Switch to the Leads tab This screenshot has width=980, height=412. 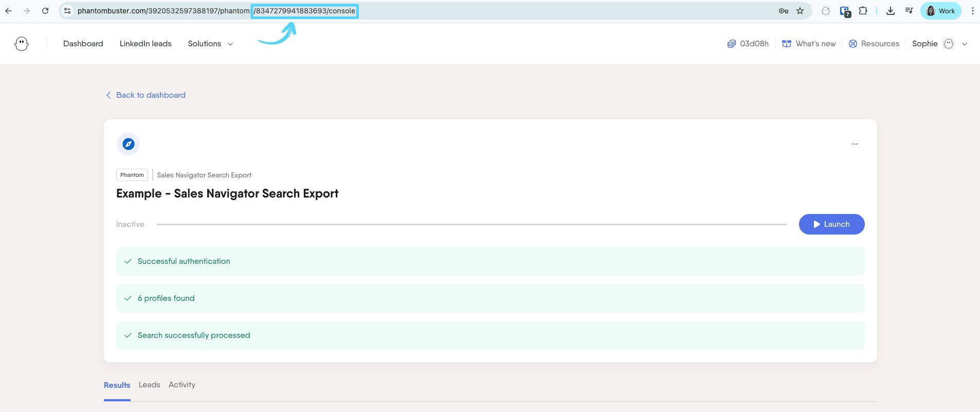(x=150, y=385)
